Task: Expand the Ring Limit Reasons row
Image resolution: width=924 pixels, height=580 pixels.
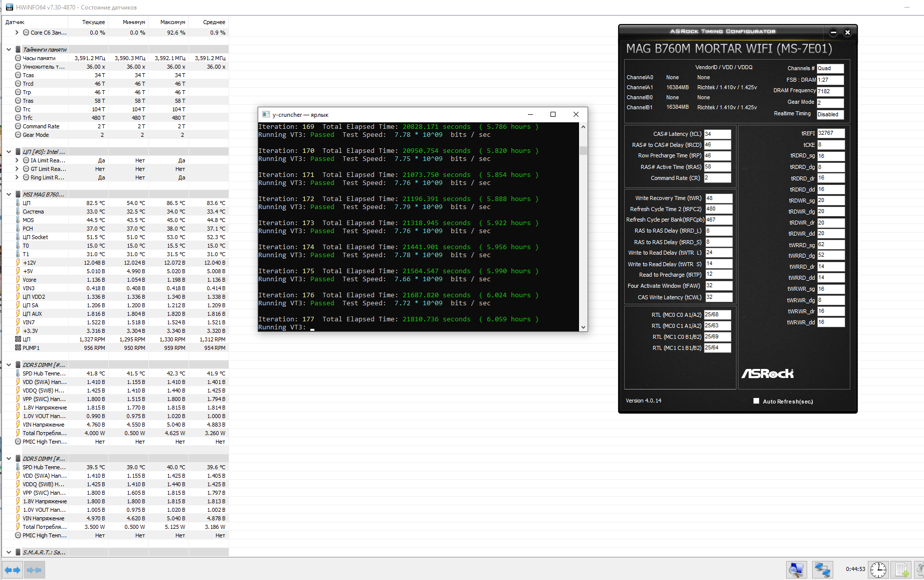Action: 17,177
